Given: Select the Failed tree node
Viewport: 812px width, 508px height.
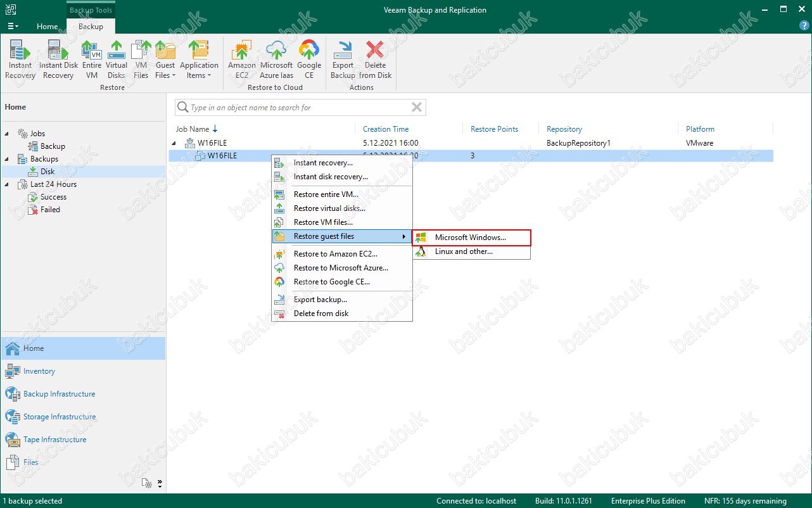Looking at the screenshot, I should pyautogui.click(x=50, y=210).
